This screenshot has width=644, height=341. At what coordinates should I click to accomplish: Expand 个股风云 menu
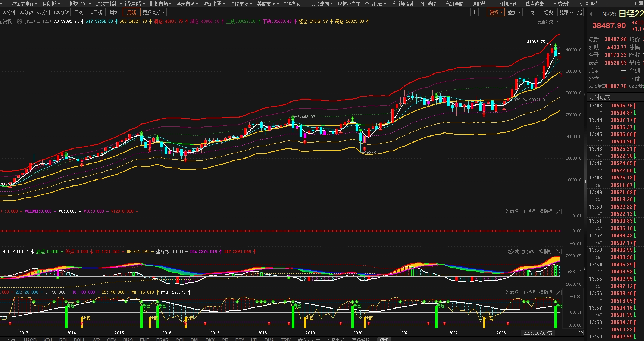[x=375, y=4]
